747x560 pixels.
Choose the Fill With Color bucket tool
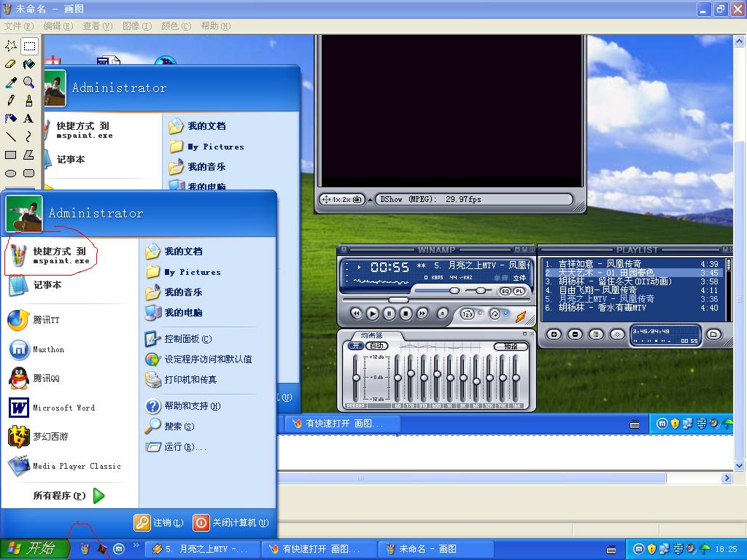28,64
